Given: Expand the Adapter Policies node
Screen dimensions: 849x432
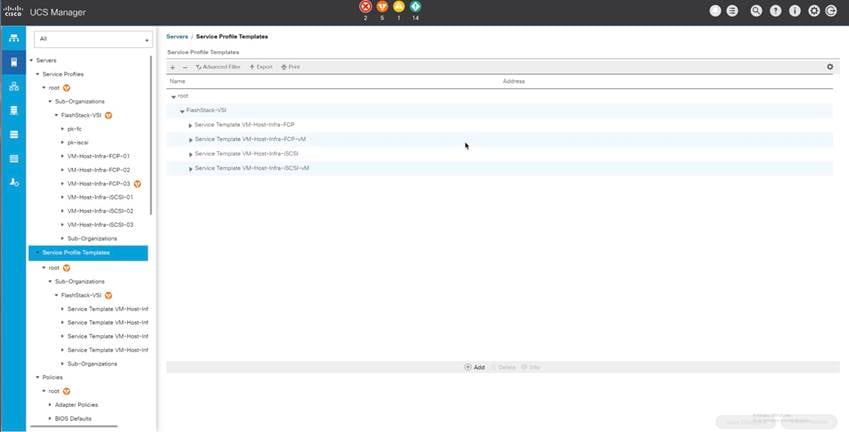Looking at the screenshot, I should click(50, 404).
